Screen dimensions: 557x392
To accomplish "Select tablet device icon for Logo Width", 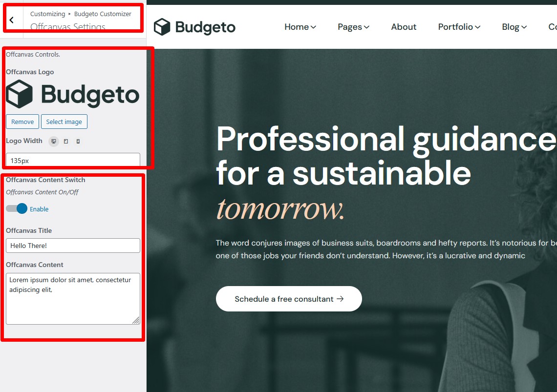I will pyautogui.click(x=66, y=141).
